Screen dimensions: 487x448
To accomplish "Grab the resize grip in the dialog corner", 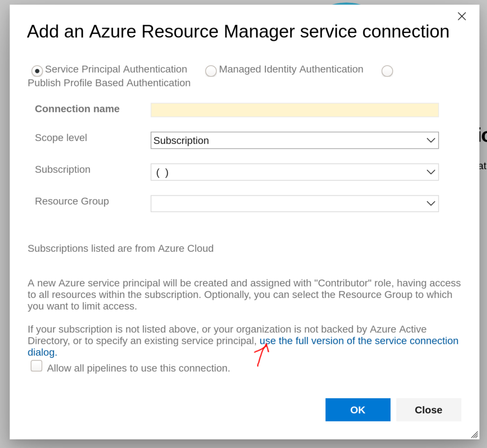I will pyautogui.click(x=474, y=434).
